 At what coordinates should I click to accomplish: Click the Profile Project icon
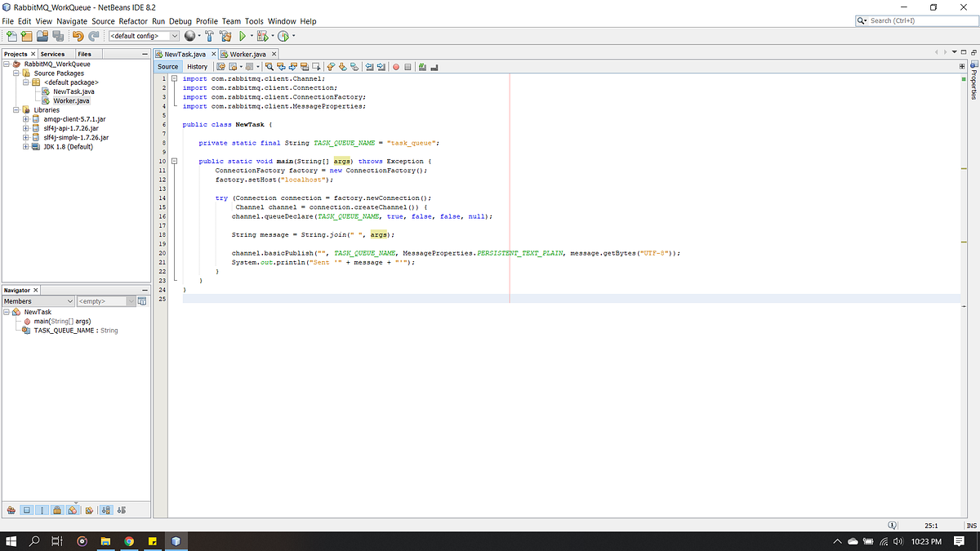[x=283, y=36]
